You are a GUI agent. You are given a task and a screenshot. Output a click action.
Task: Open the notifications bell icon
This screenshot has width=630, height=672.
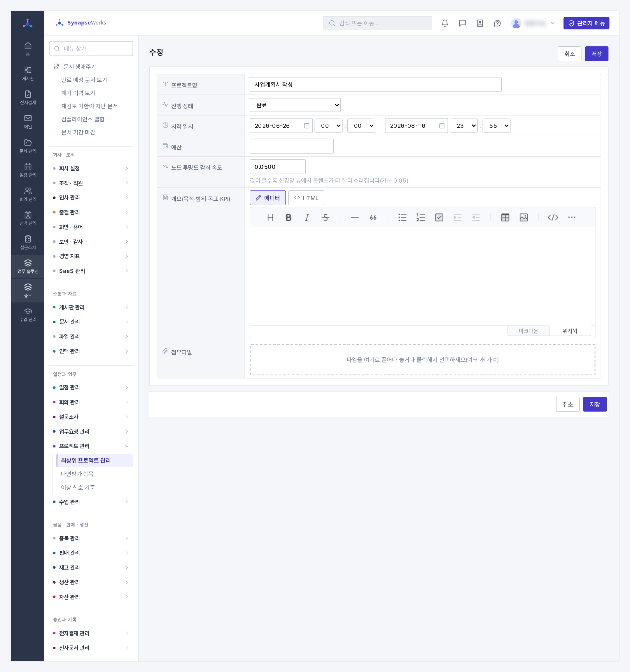coord(445,23)
